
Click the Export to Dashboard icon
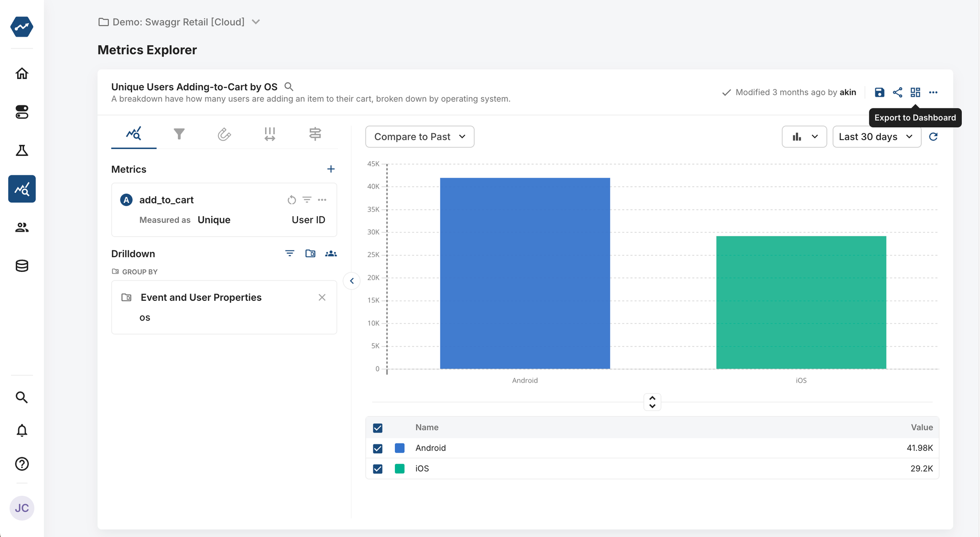[x=916, y=92]
